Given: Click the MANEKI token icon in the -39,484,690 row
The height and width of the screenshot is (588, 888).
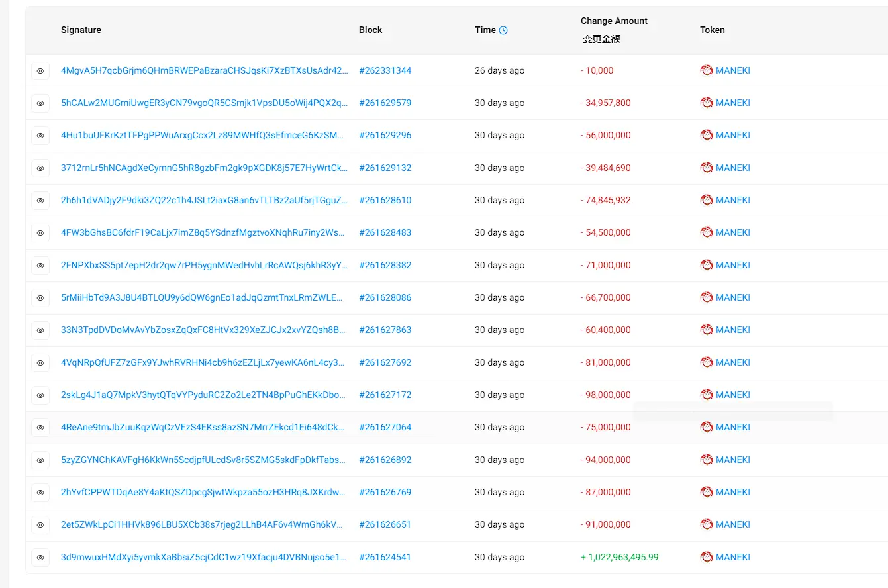Looking at the screenshot, I should [x=707, y=168].
